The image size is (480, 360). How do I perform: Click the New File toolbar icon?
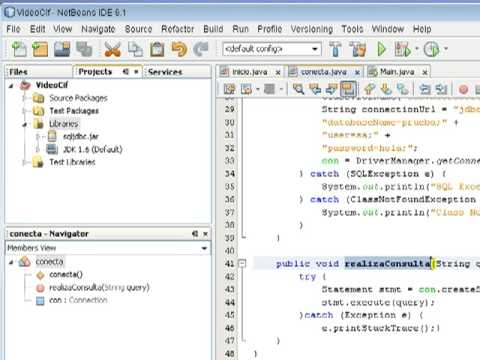click(x=19, y=49)
